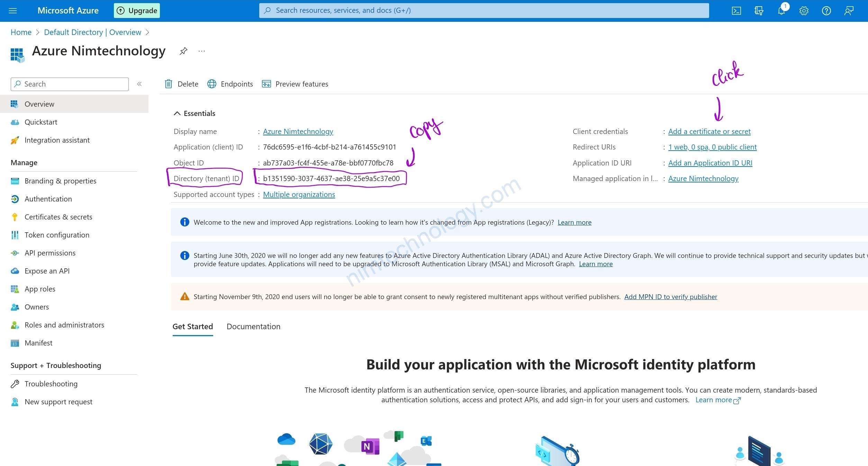The height and width of the screenshot is (466, 868).
Task: Click Add a certificate or secret link
Action: [709, 132]
